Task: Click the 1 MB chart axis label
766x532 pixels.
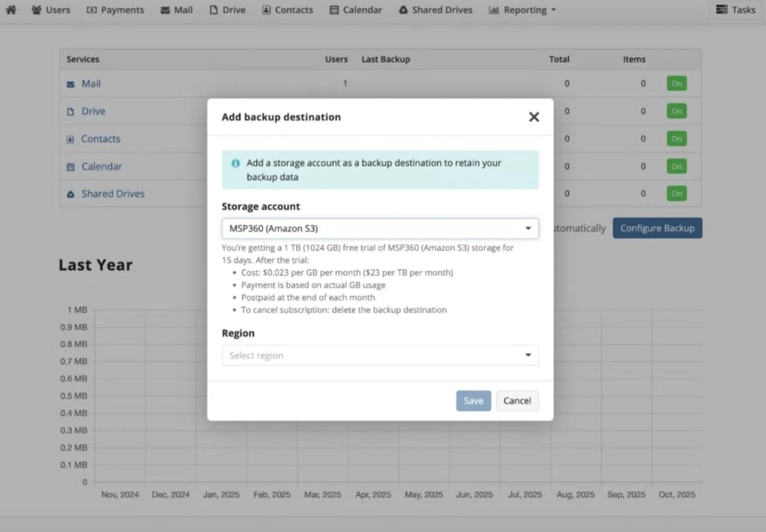Action: click(77, 309)
